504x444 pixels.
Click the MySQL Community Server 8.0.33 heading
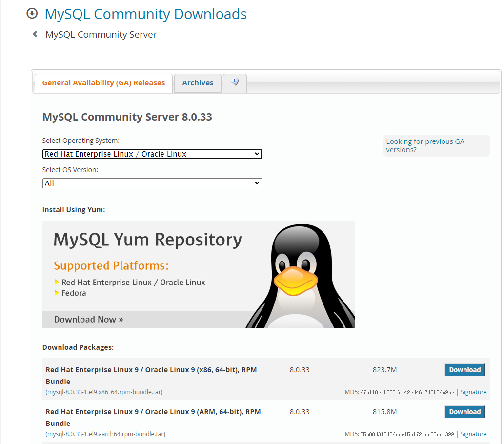click(x=127, y=117)
